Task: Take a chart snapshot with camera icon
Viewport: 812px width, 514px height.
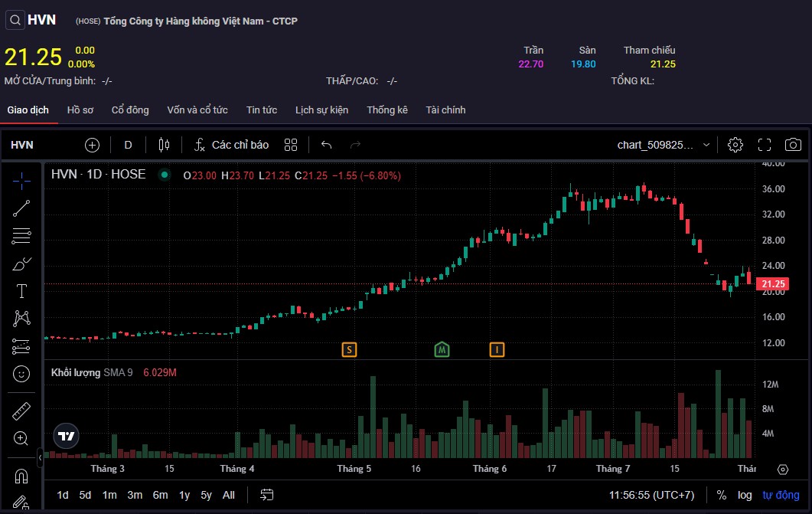Action: point(794,145)
